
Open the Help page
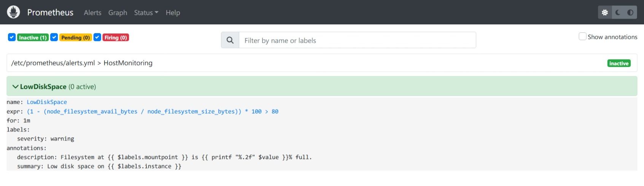(173, 13)
